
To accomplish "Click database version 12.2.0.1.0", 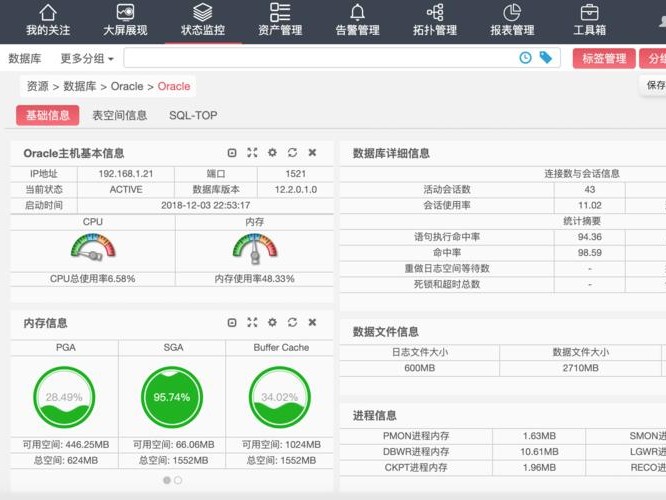I will point(296,189).
